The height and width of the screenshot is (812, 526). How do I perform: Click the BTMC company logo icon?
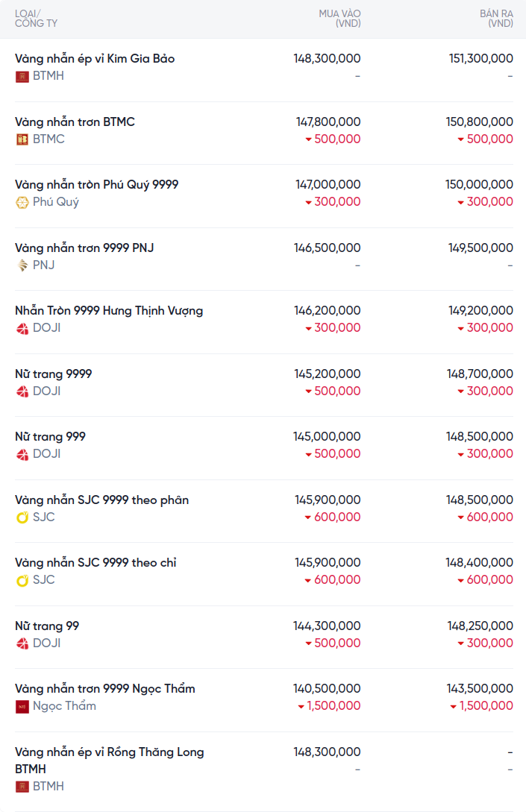click(22, 139)
